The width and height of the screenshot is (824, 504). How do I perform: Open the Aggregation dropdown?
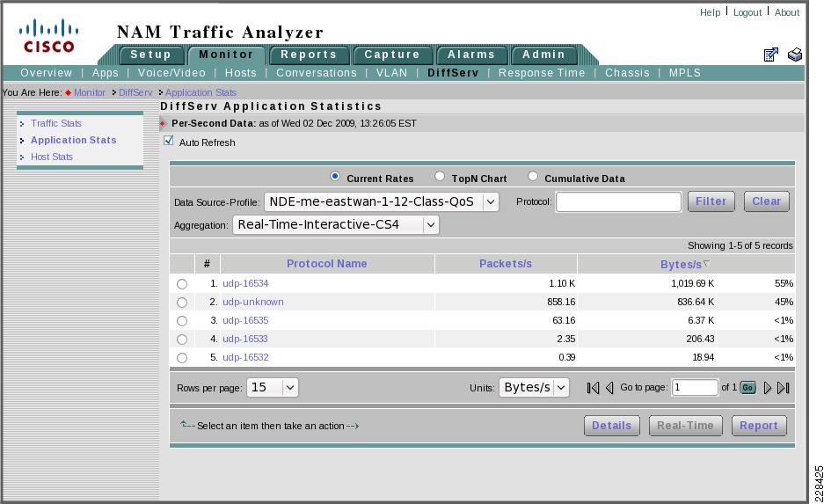[336, 225]
